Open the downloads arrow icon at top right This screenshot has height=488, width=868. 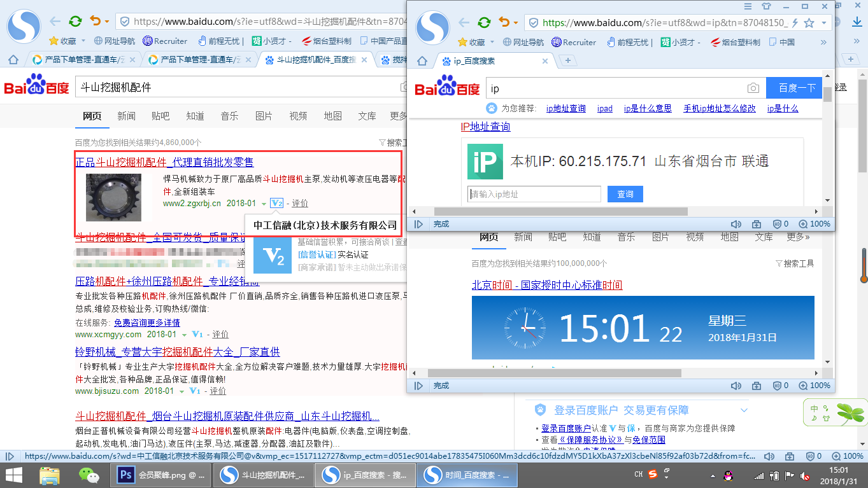click(x=857, y=22)
